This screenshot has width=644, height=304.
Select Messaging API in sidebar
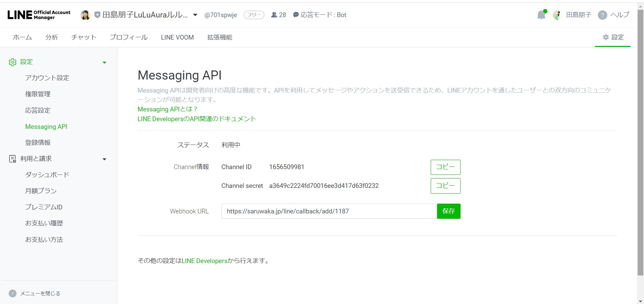pyautogui.click(x=46, y=126)
